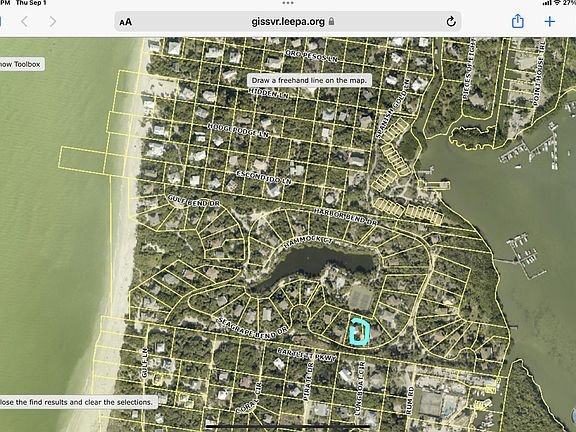Tap the three-dot multitasking indicator
576x432 pixels.
click(288, 3)
